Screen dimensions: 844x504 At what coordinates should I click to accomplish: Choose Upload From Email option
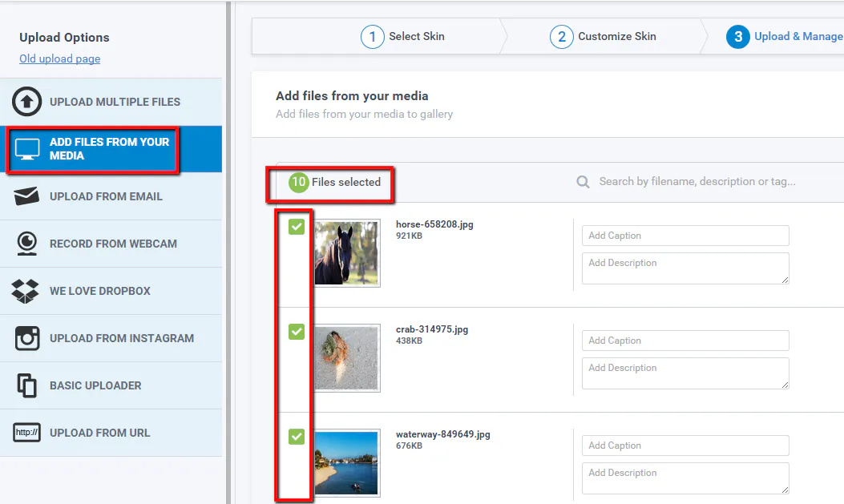[111, 196]
